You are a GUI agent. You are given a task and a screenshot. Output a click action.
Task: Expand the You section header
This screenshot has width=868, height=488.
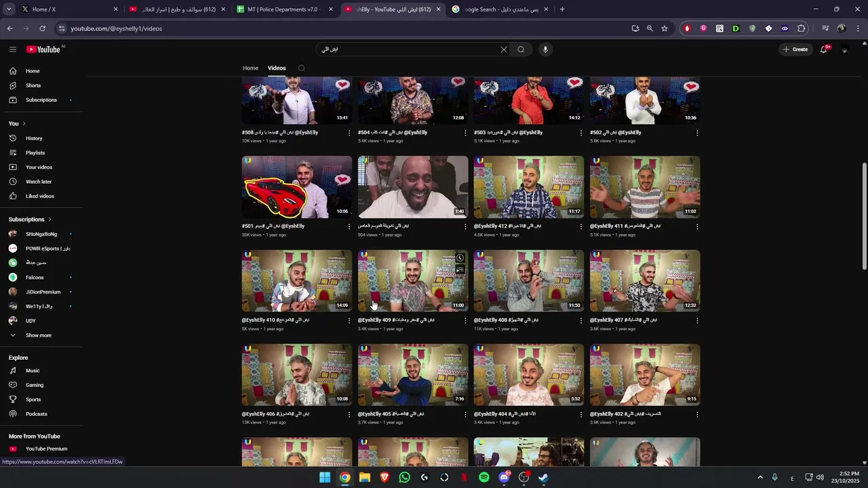coord(17,123)
